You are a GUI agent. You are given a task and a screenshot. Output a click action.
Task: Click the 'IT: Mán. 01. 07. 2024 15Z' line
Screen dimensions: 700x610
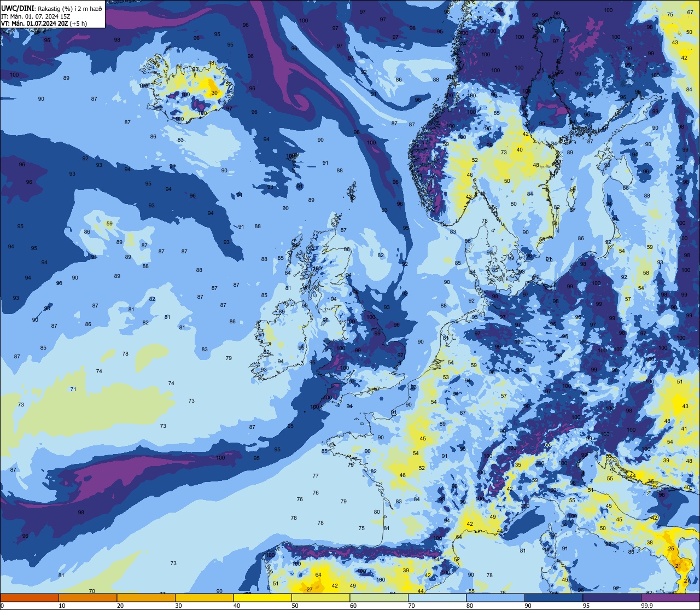pyautogui.click(x=36, y=16)
